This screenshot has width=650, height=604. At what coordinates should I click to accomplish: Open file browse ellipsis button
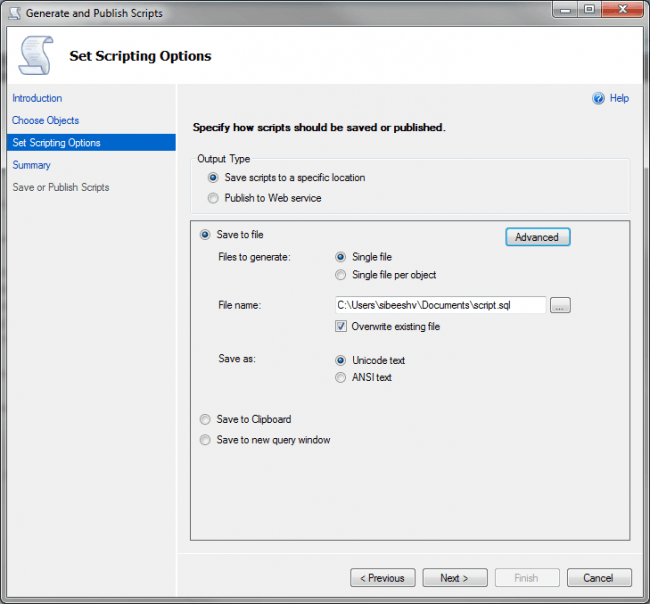560,305
